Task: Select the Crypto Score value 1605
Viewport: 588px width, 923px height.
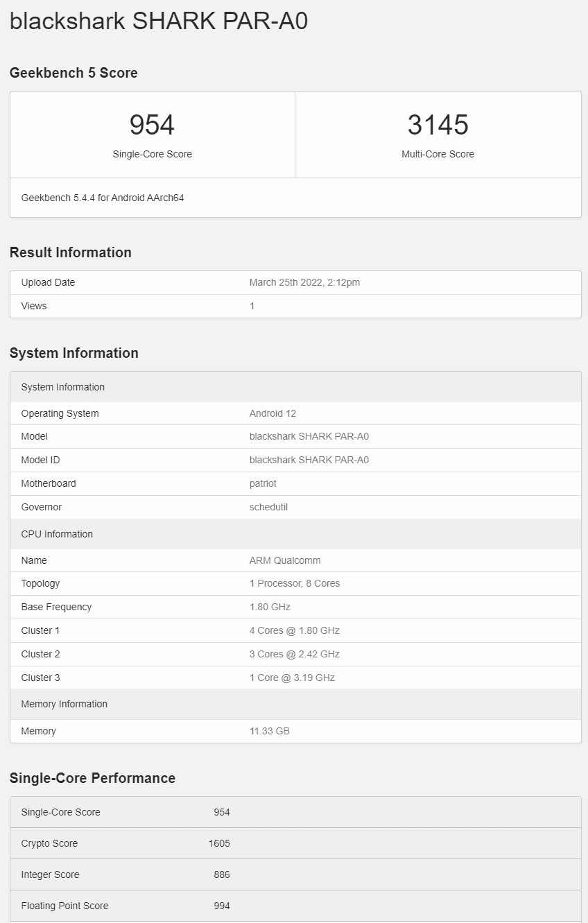Action: (219, 843)
